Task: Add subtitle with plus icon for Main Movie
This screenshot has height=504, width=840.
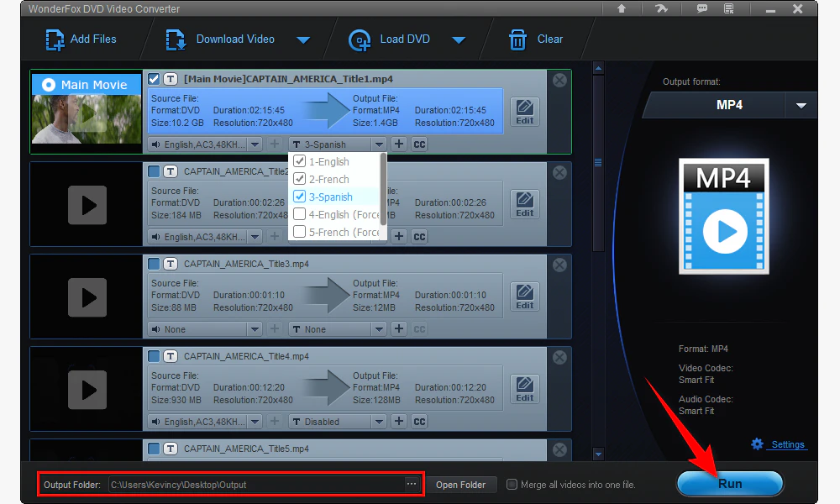Action: 398,144
